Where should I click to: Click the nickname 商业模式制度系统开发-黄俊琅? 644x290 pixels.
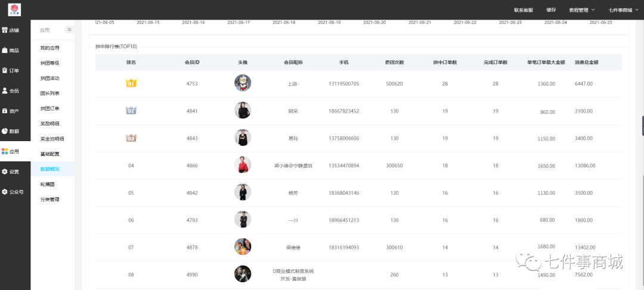pos(293,275)
